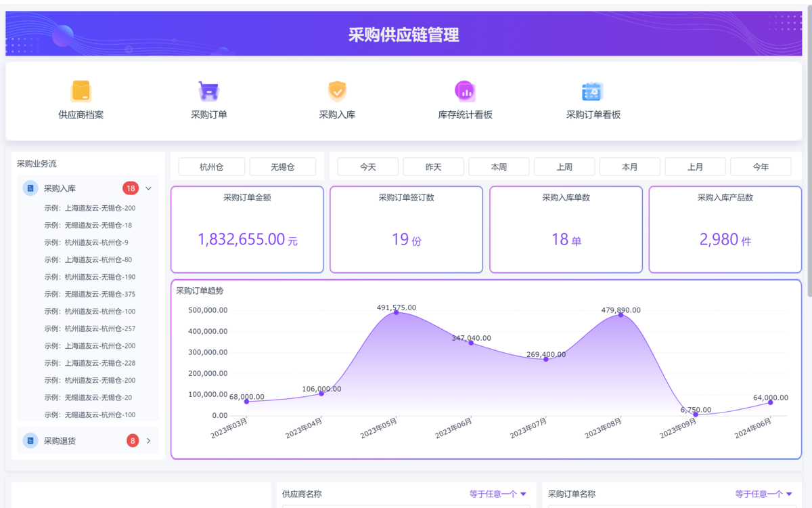Click the 347,040.00 chart data point
Image resolution: width=812 pixels, height=508 pixels.
tap(471, 343)
